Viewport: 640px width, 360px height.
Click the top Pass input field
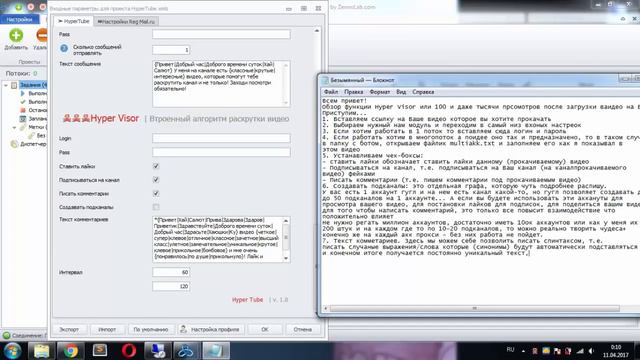(221, 34)
